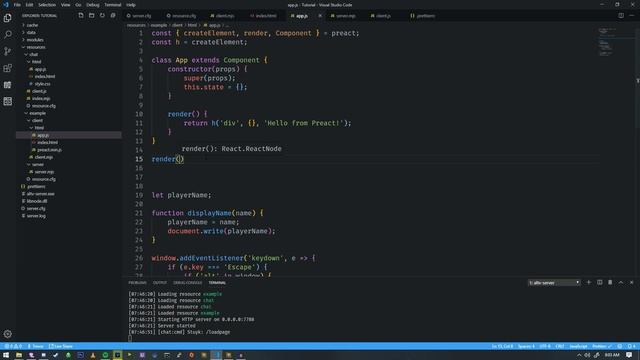This screenshot has height=360, width=640.
Task: Change encoding via UTF-8 indicator
Action: tap(545, 346)
